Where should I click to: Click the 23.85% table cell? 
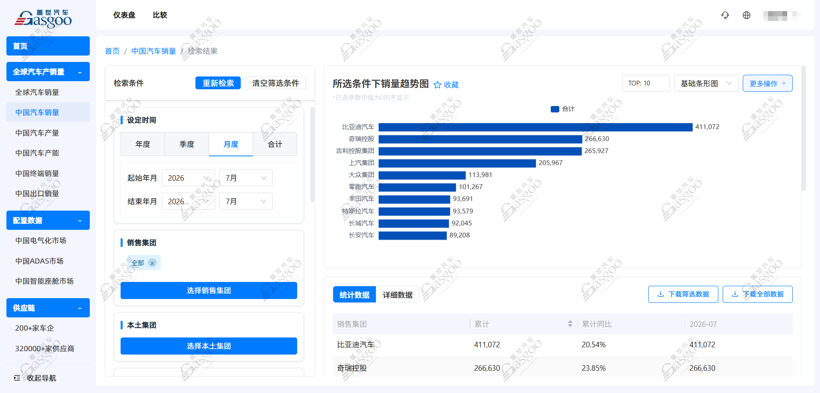tap(594, 368)
